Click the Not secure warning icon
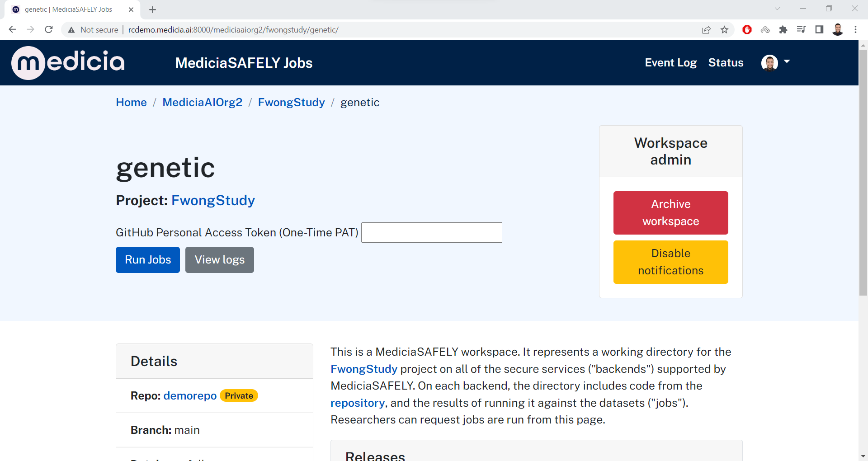 [x=71, y=30]
